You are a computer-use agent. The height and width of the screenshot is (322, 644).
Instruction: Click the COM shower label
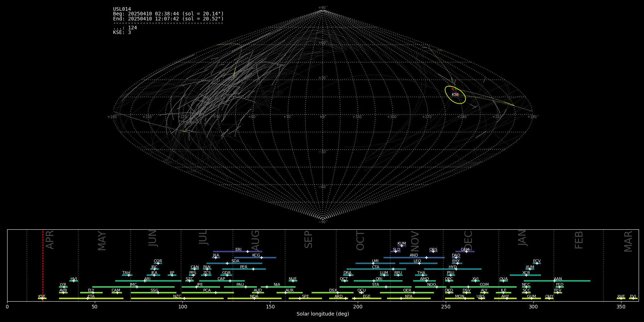point(484,285)
